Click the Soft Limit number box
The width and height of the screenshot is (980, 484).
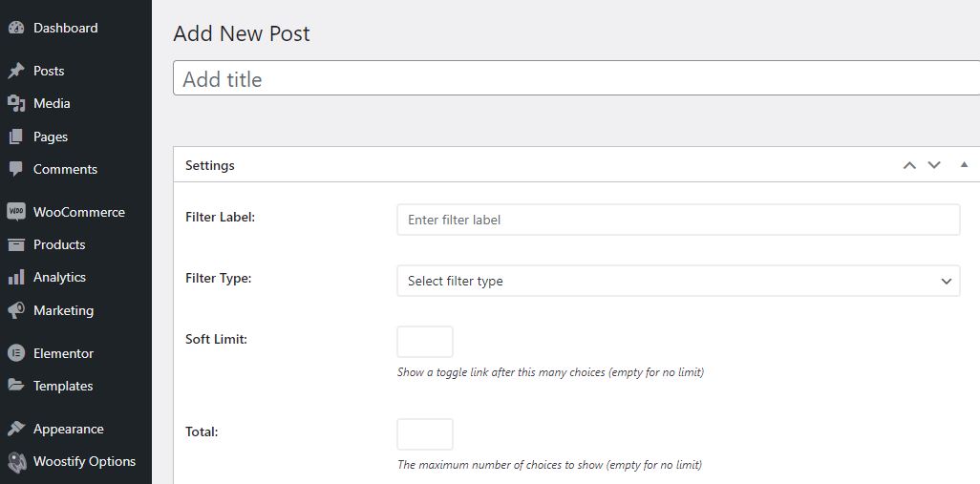click(425, 342)
